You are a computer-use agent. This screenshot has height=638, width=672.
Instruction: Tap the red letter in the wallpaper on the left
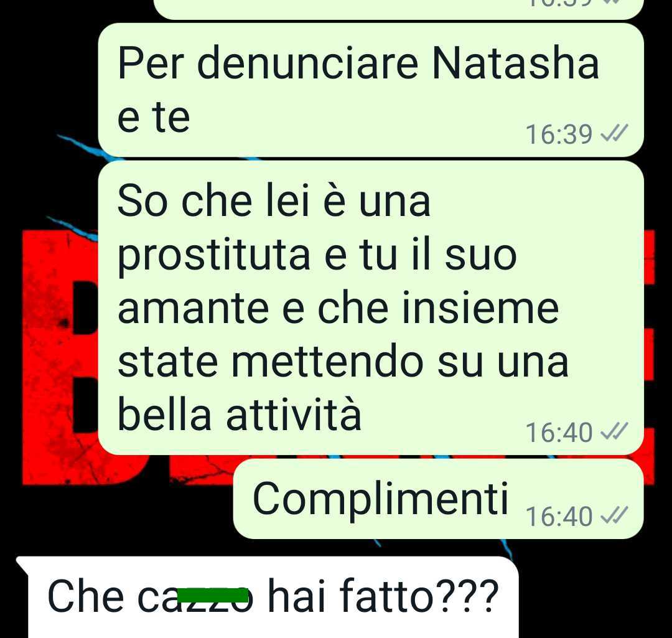coord(60,357)
